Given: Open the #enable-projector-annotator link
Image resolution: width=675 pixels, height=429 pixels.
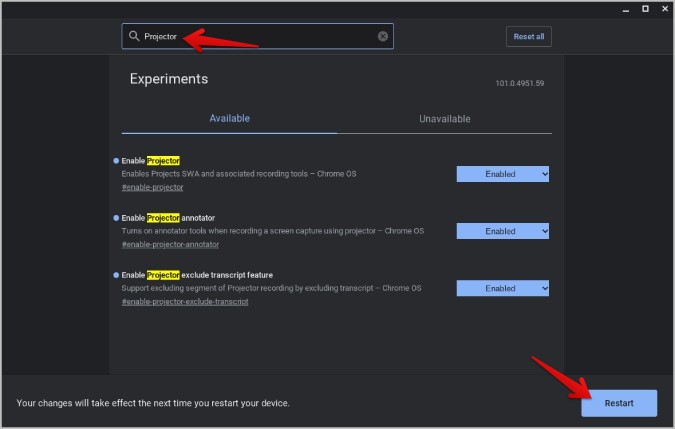Looking at the screenshot, I should click(170, 245).
